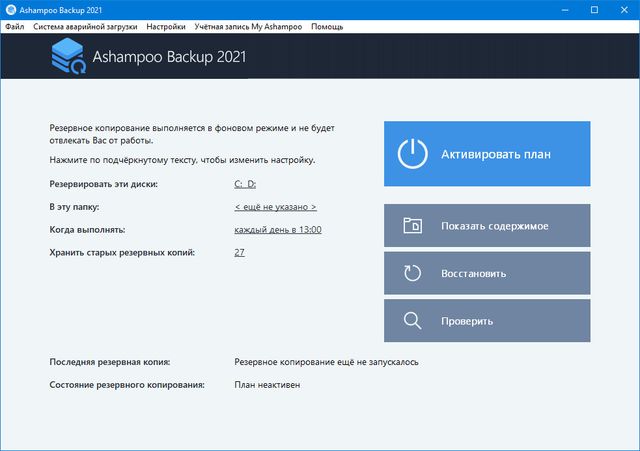Click the folder icon beside Показать содержимое

pyautogui.click(x=412, y=226)
